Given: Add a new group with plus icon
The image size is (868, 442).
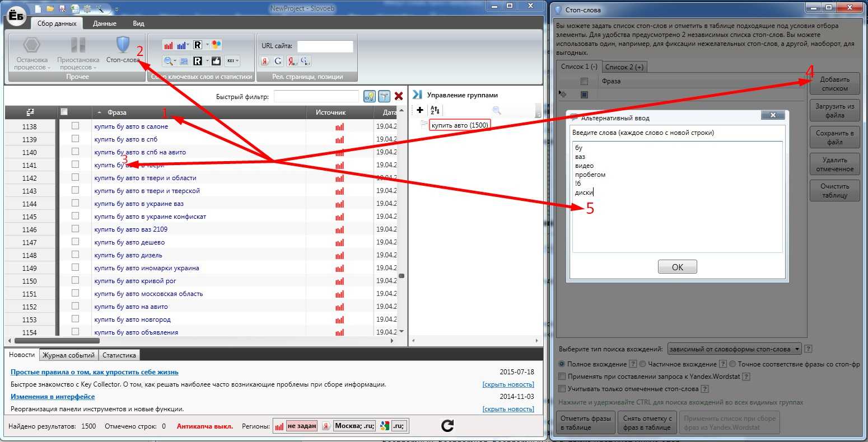Looking at the screenshot, I should (x=420, y=110).
